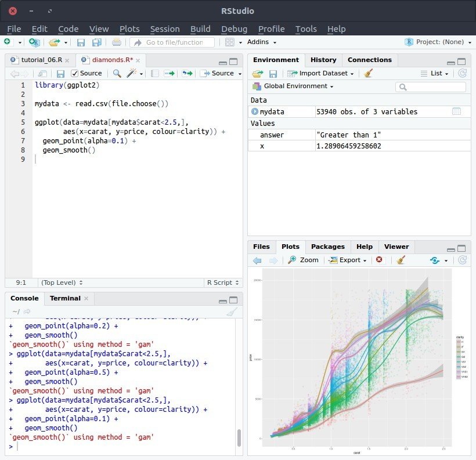
Task: Switch to the Terminal tab
Action: (65, 298)
